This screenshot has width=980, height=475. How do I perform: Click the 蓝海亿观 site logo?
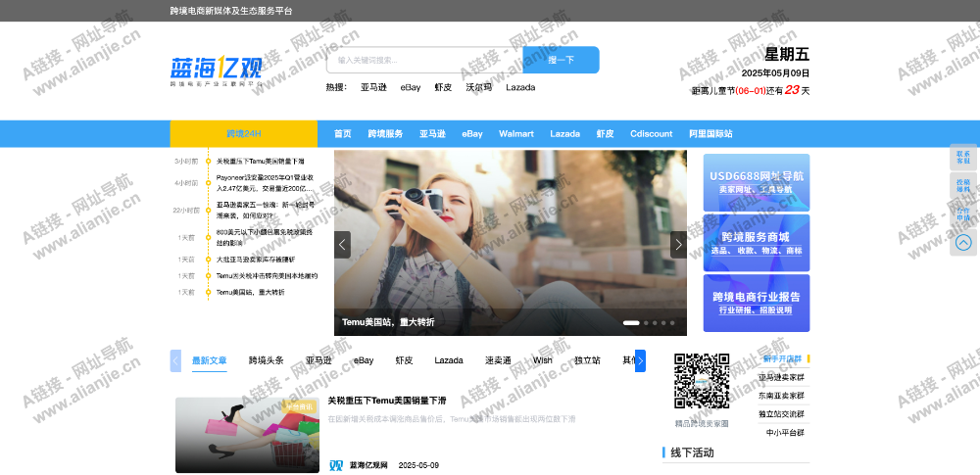pyautogui.click(x=217, y=71)
